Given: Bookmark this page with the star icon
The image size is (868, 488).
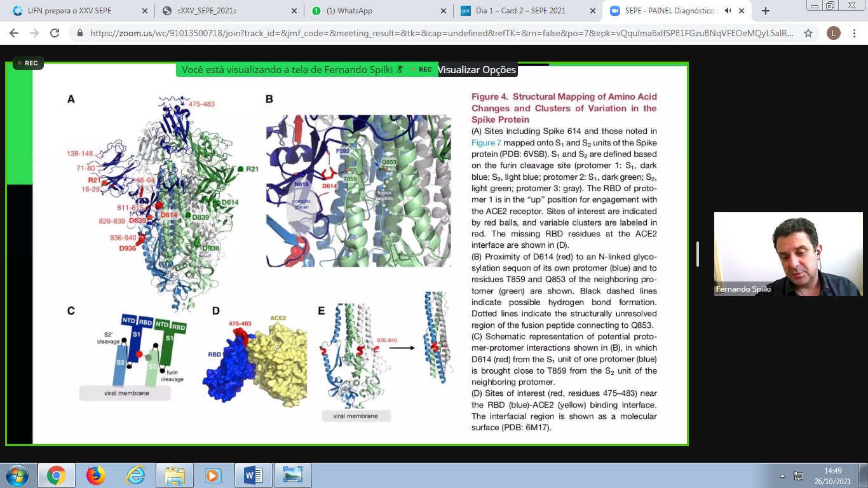Looking at the screenshot, I should tap(808, 33).
